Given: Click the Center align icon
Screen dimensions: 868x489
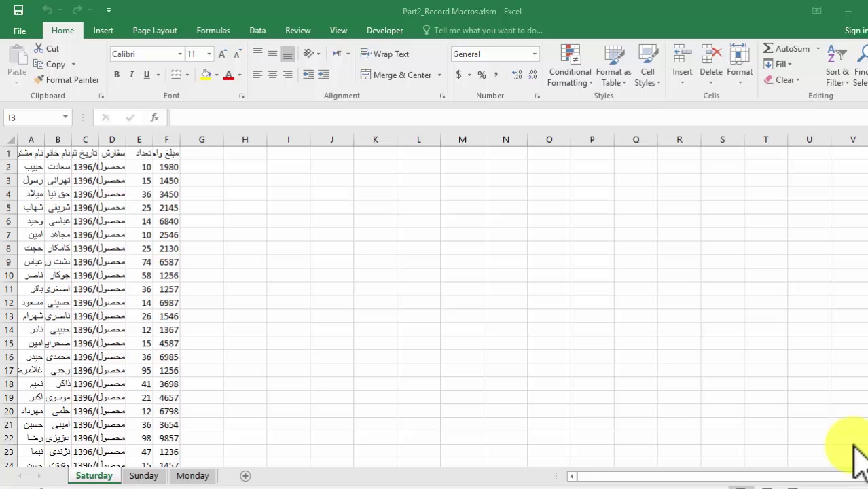Looking at the screenshot, I should [272, 75].
